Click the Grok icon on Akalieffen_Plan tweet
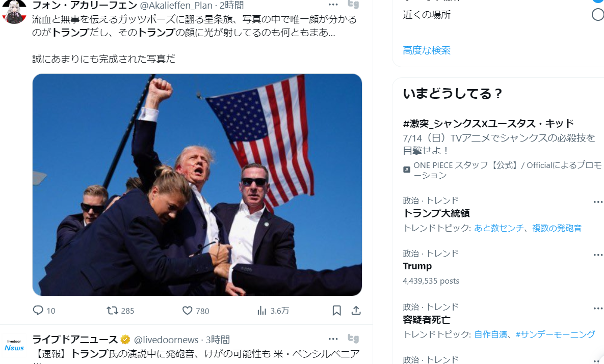Viewport: 604px width, 364px height. tap(353, 5)
